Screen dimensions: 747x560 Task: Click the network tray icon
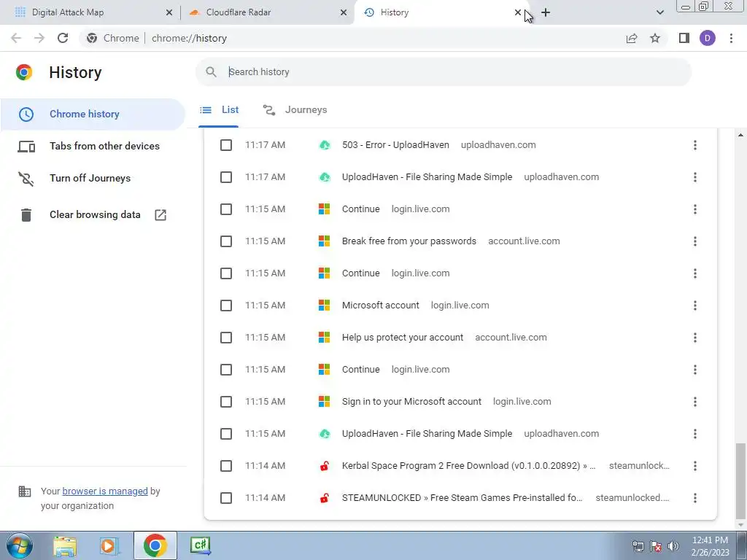click(638, 546)
